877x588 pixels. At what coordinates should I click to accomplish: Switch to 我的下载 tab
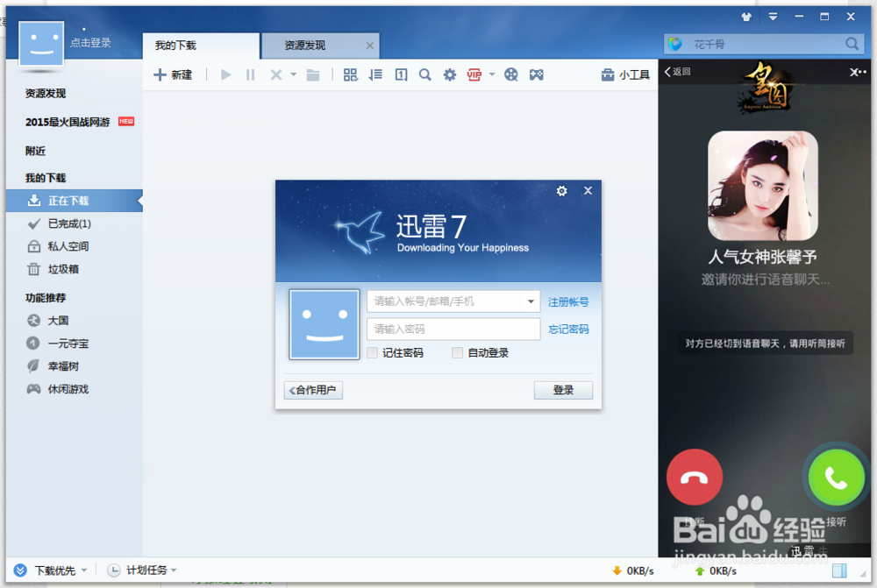pos(201,46)
